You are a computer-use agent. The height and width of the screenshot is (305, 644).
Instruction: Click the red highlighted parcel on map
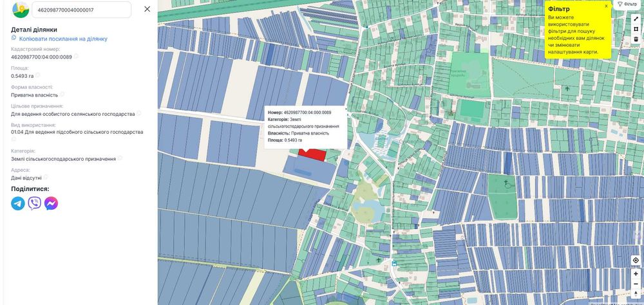pos(312,155)
